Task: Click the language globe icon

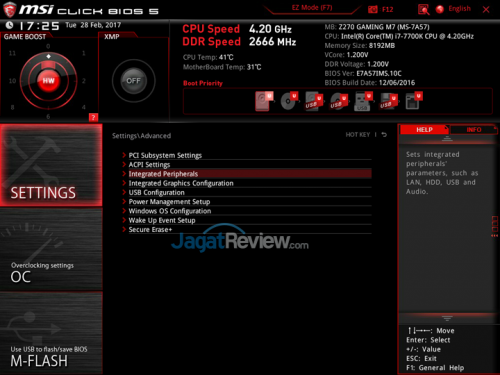Action: point(440,9)
